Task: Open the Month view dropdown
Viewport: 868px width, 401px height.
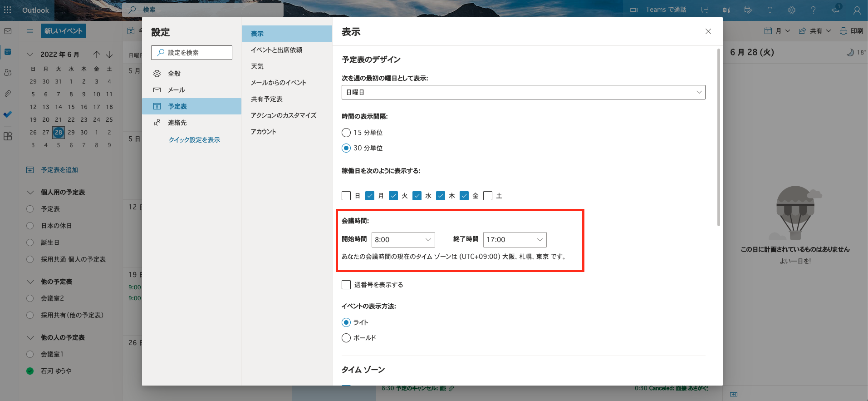Action: [x=777, y=31]
